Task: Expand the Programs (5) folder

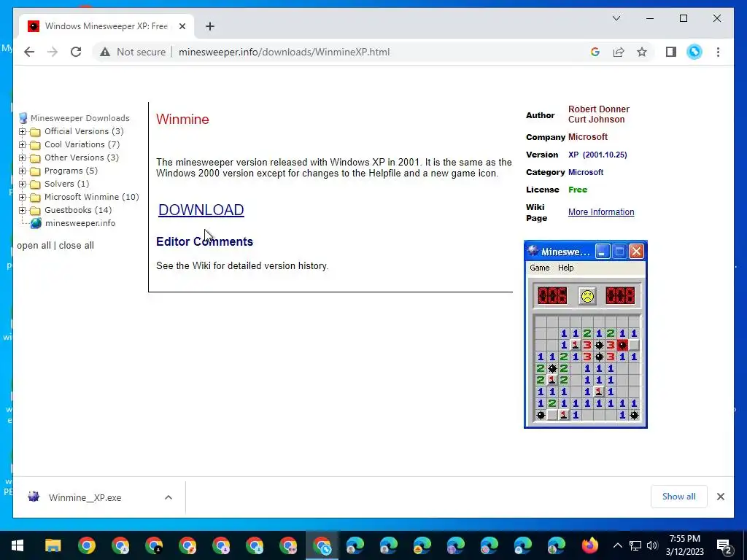Action: point(22,171)
